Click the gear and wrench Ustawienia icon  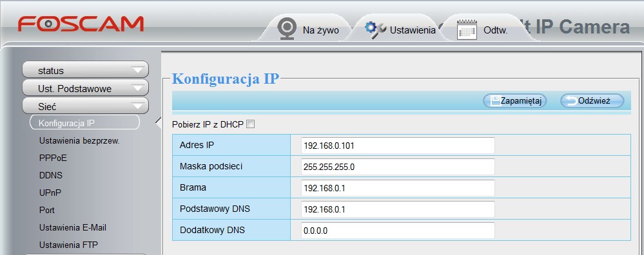(x=375, y=30)
